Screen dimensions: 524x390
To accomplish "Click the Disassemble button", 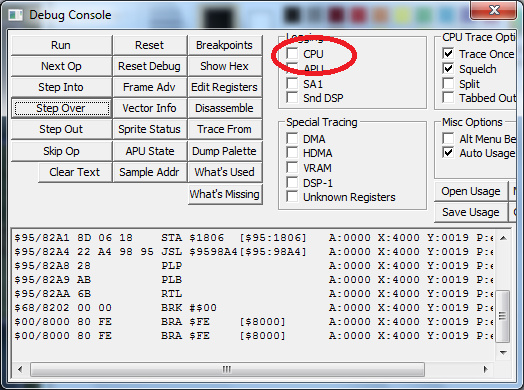I will (225, 108).
